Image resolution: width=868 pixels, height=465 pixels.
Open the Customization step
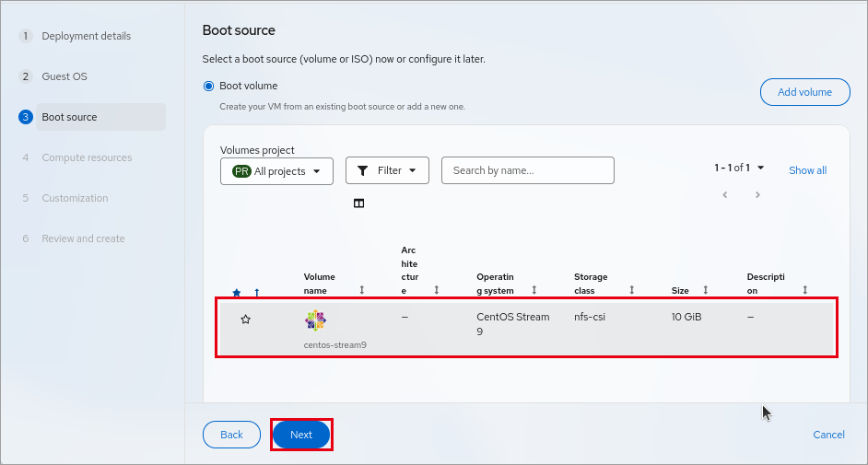click(75, 198)
